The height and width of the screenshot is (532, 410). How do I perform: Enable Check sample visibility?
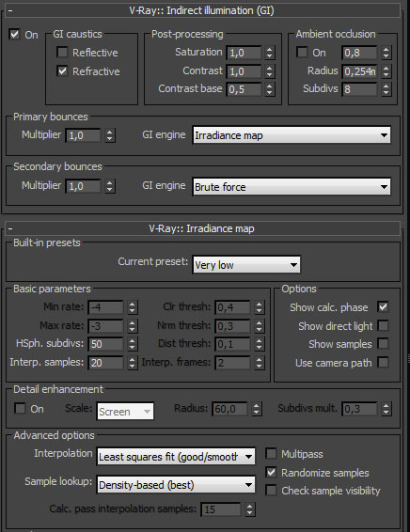click(271, 491)
